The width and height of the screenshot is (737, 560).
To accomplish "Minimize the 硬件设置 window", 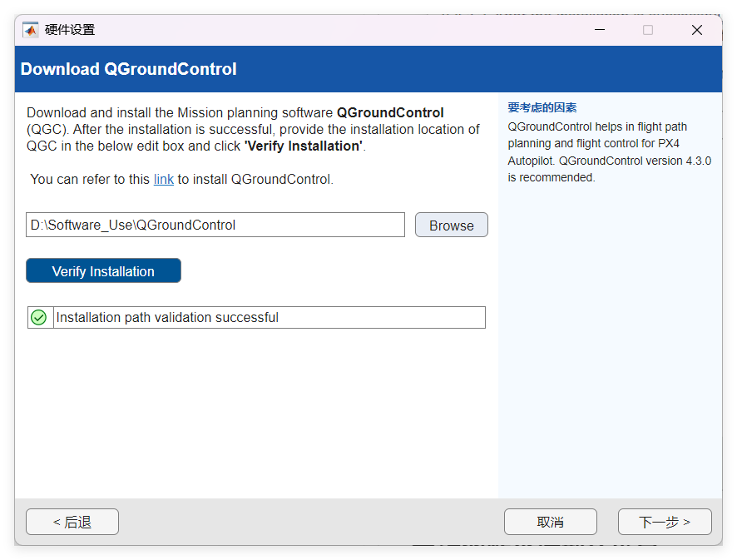I will pyautogui.click(x=599, y=30).
